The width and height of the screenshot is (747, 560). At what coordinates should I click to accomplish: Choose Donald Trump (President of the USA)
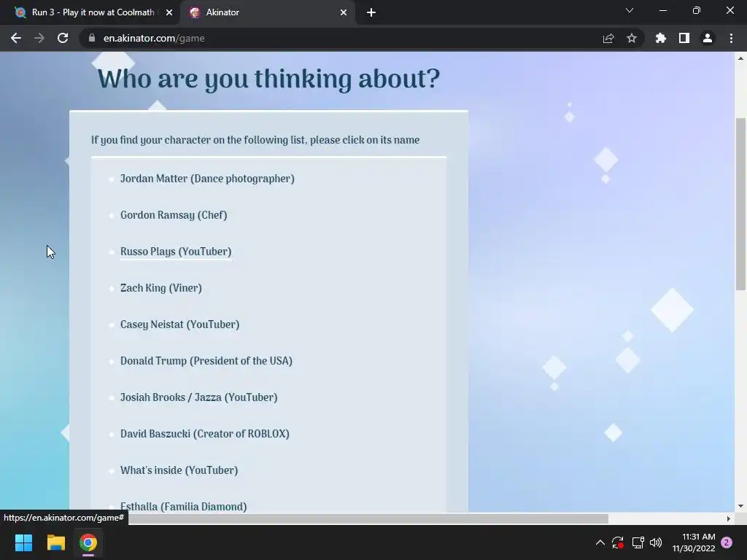[206, 361]
